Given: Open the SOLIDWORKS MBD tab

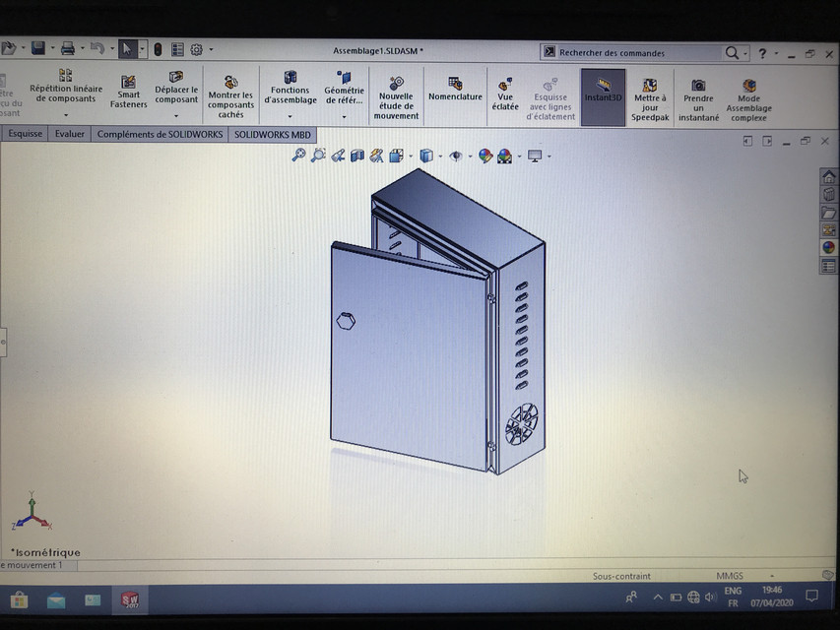Looking at the screenshot, I should click(x=273, y=134).
